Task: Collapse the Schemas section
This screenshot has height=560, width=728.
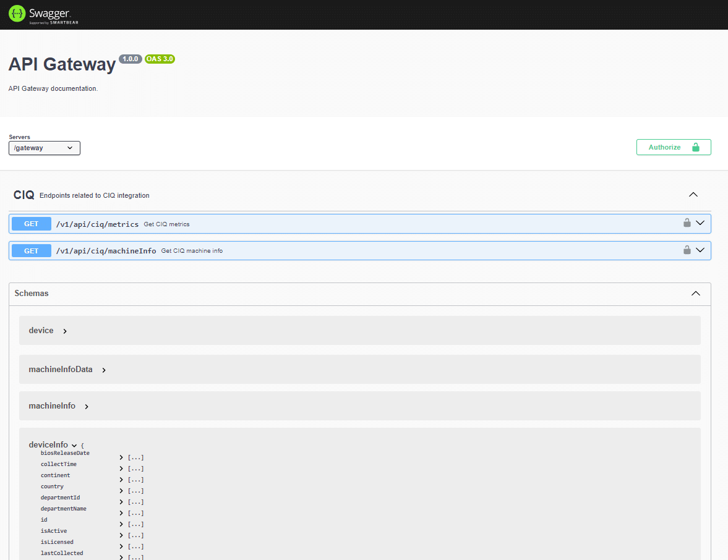Action: pyautogui.click(x=695, y=294)
